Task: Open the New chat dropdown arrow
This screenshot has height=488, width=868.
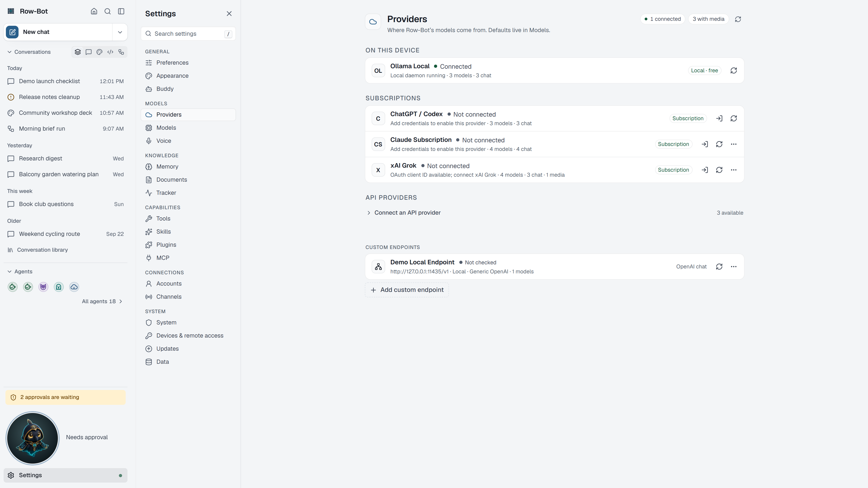Action: (120, 32)
